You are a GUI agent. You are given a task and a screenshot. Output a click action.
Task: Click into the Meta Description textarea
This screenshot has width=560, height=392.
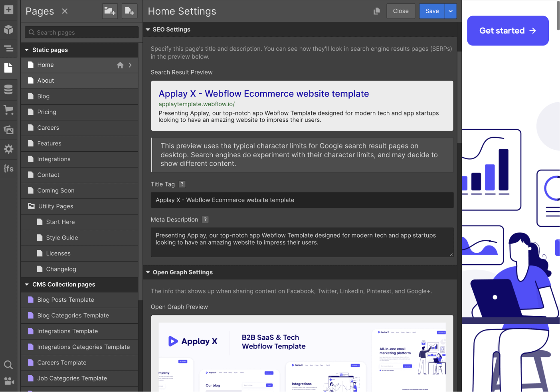click(302, 242)
